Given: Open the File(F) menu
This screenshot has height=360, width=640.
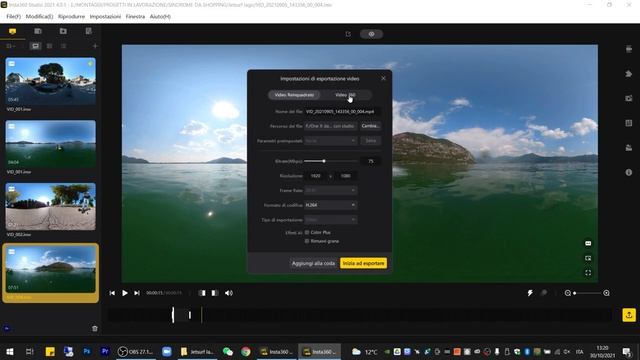Looking at the screenshot, I should [13, 17].
